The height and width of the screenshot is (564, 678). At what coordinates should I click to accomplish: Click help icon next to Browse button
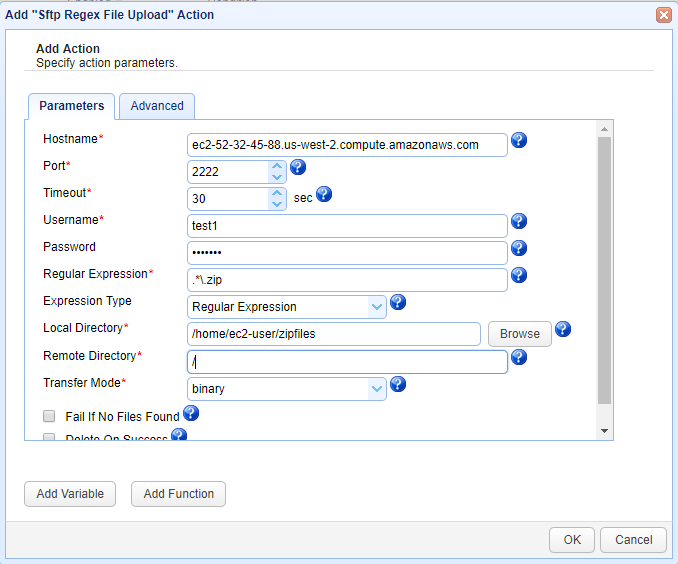click(563, 329)
